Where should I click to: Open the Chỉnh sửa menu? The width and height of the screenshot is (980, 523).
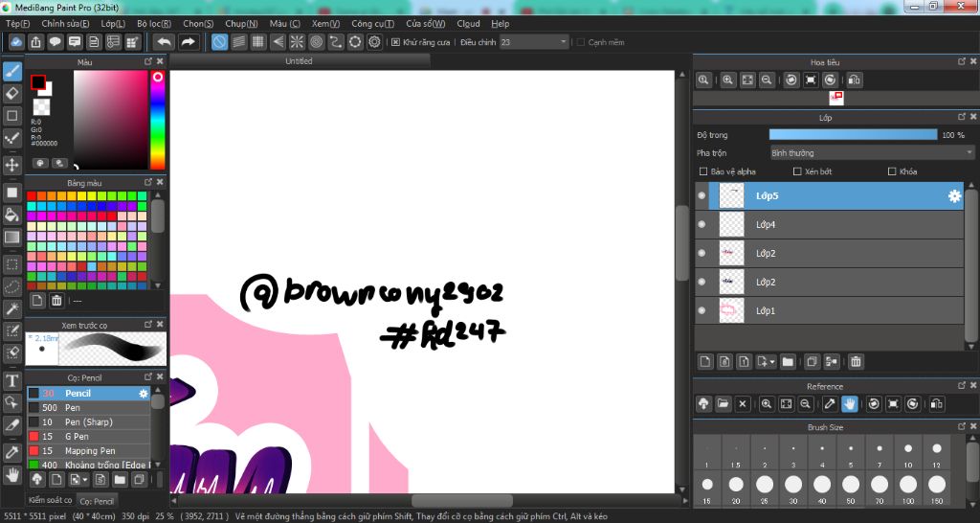click(x=66, y=24)
